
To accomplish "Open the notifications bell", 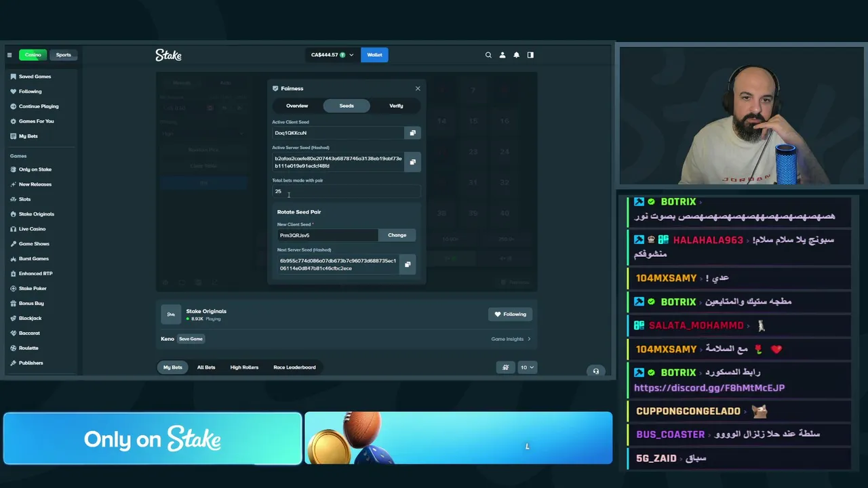I will click(x=517, y=55).
